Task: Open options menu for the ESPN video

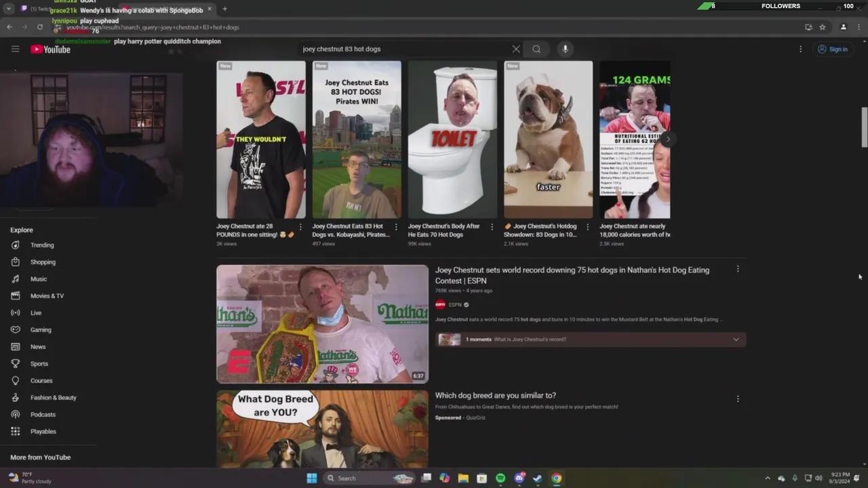Action: coord(738,269)
